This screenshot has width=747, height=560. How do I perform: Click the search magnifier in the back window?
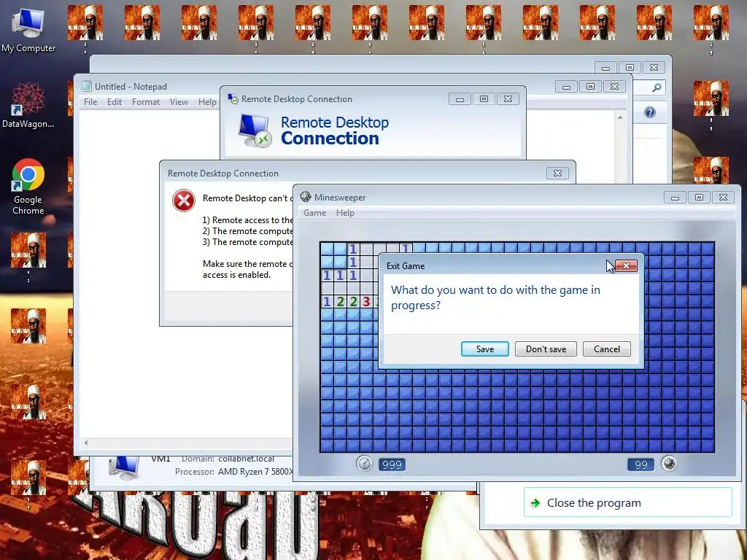[x=657, y=87]
